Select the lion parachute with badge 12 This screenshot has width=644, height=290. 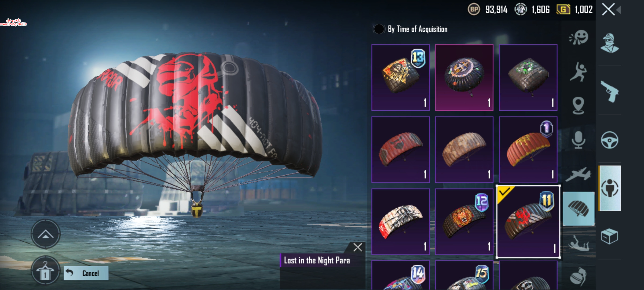464,222
